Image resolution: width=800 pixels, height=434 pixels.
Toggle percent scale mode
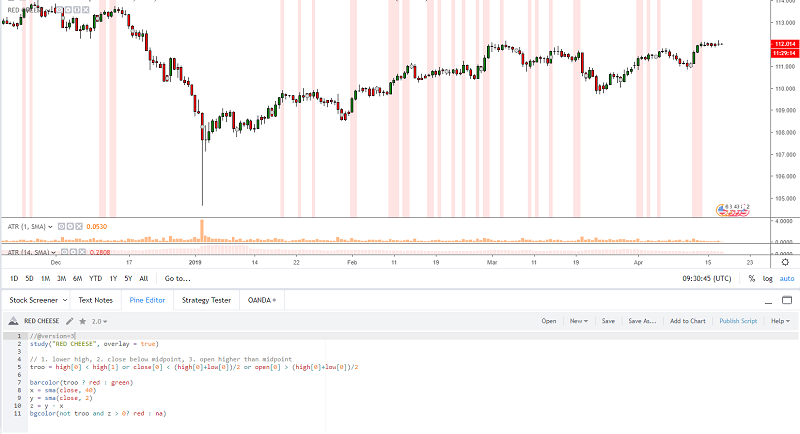coord(752,278)
